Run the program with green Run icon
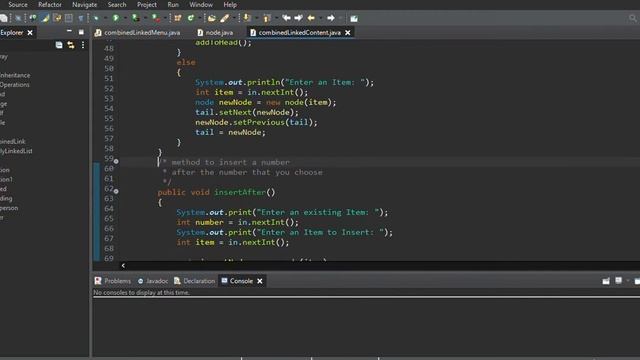640x360 pixels. click(x=116, y=18)
